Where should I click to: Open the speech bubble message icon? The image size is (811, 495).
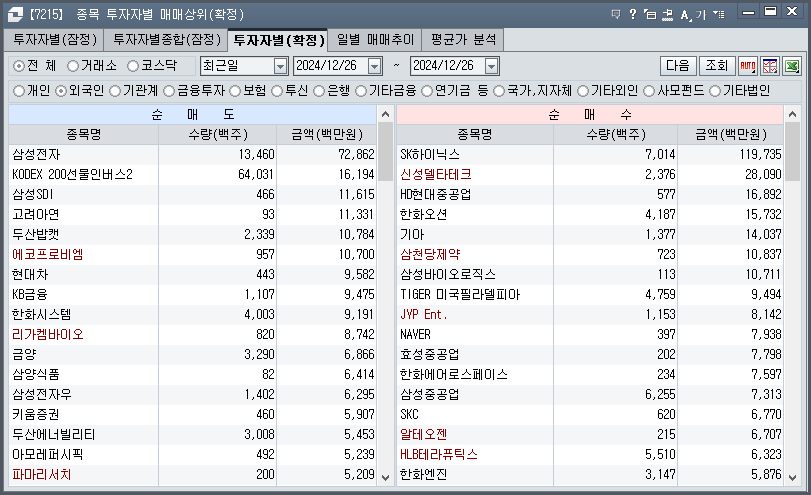615,14
